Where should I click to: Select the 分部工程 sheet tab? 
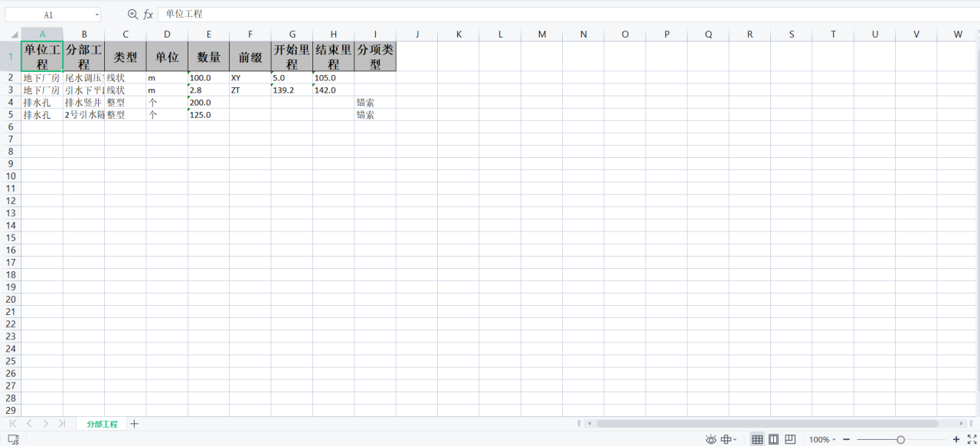click(102, 424)
